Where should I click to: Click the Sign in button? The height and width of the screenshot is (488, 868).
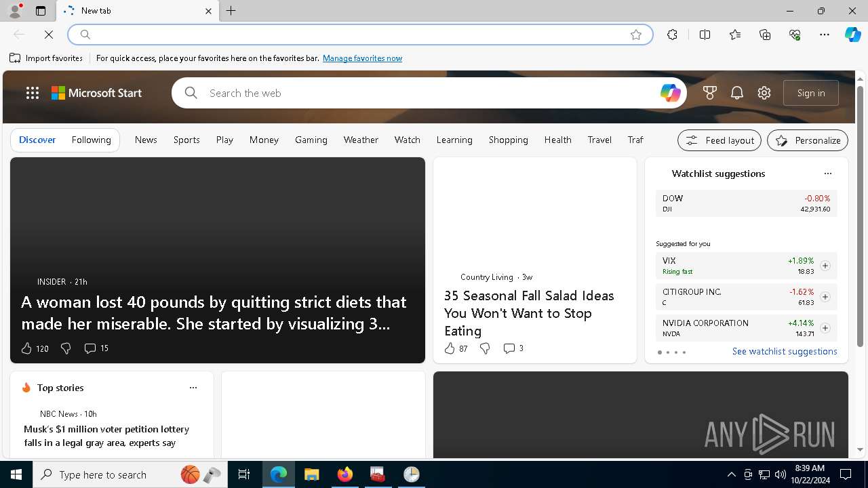[811, 93]
